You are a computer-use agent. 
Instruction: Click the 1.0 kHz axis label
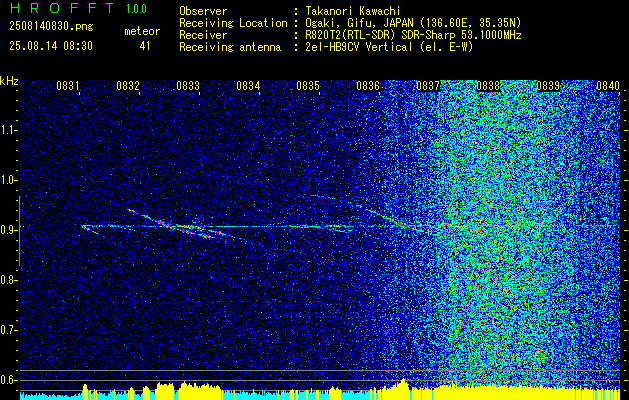tap(8, 180)
